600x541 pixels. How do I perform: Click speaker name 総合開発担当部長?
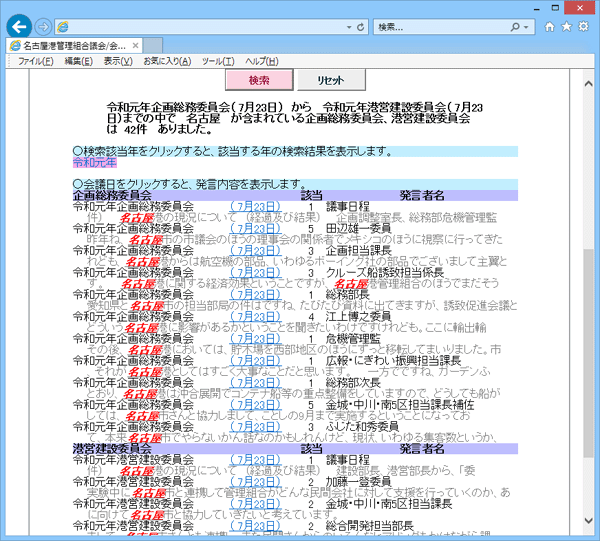click(x=370, y=526)
